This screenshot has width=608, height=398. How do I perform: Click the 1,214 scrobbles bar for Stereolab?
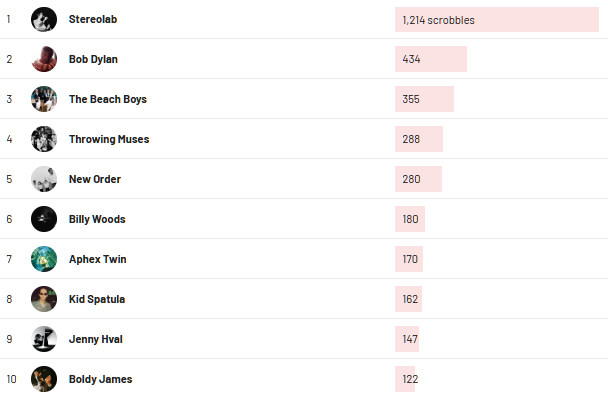coord(497,20)
